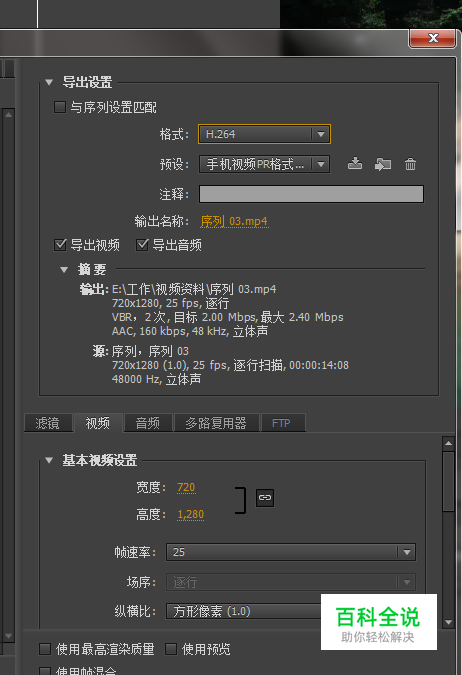Click the settings panel scrollbar thumb
This screenshot has height=675, width=462.
[x=448, y=481]
